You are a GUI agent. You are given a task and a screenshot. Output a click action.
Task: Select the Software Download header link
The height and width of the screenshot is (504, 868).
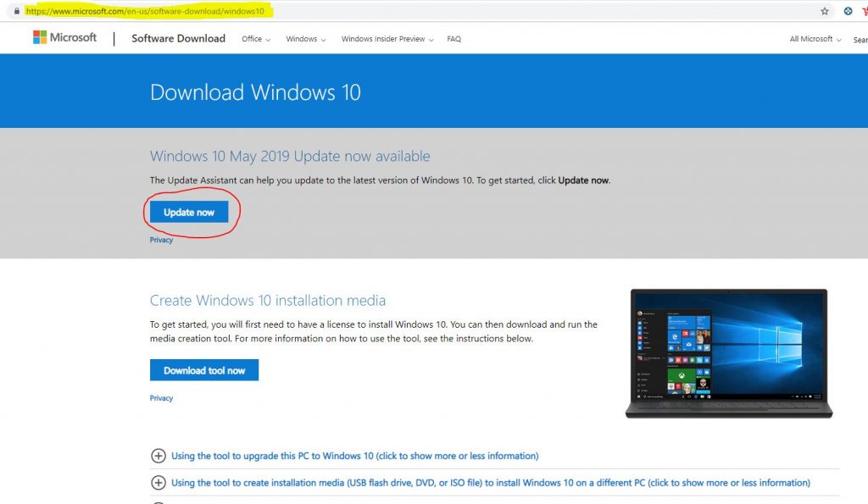pos(178,38)
